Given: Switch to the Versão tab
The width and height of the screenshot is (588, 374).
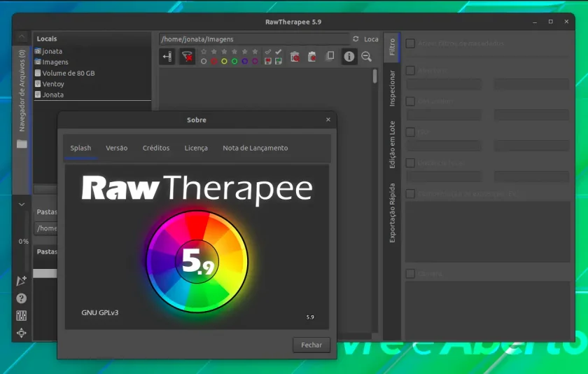Looking at the screenshot, I should pos(117,148).
